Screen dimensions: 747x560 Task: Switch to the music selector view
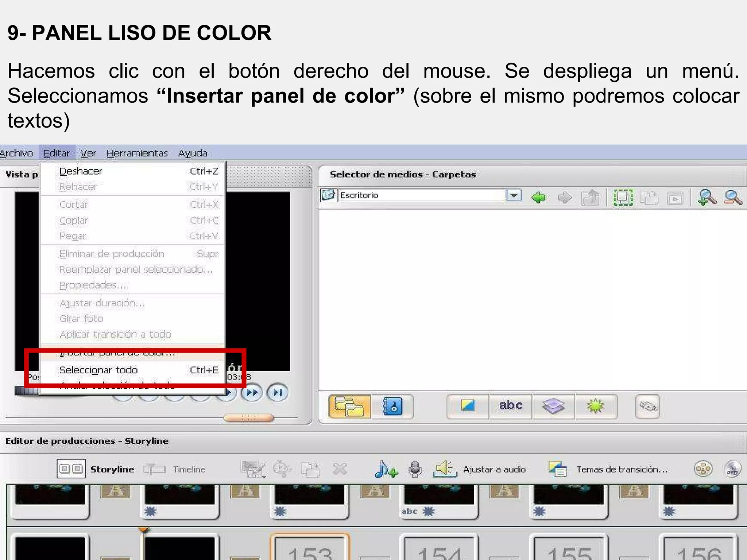[x=392, y=406]
